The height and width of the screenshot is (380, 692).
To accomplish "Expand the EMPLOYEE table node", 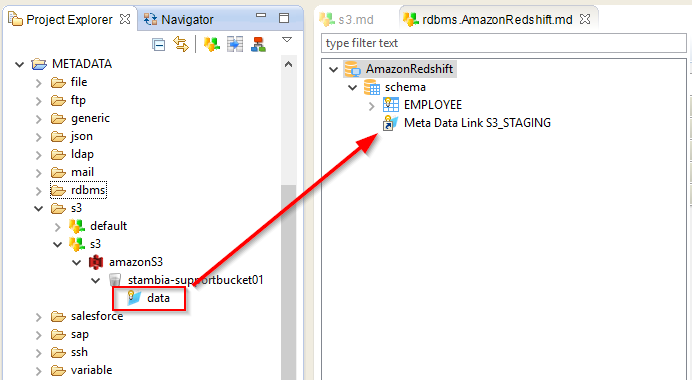I will pyautogui.click(x=372, y=106).
